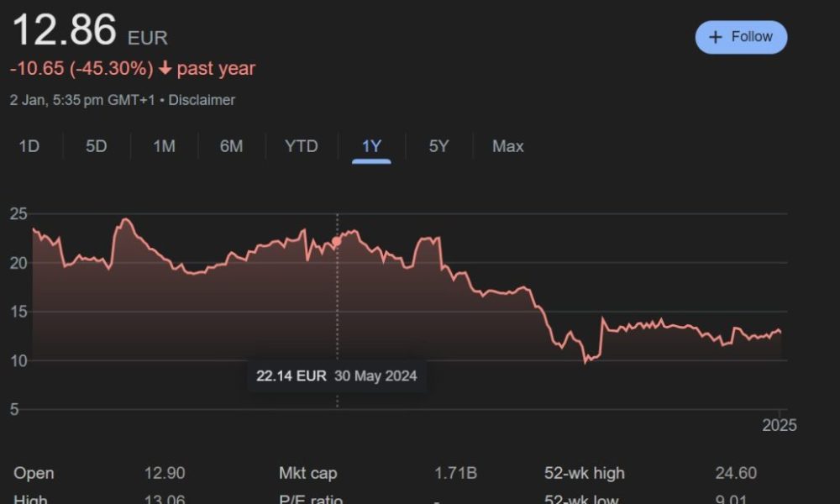Click the 12.86 EUR price heading
Viewport: 840px width, 504px height.
point(90,30)
